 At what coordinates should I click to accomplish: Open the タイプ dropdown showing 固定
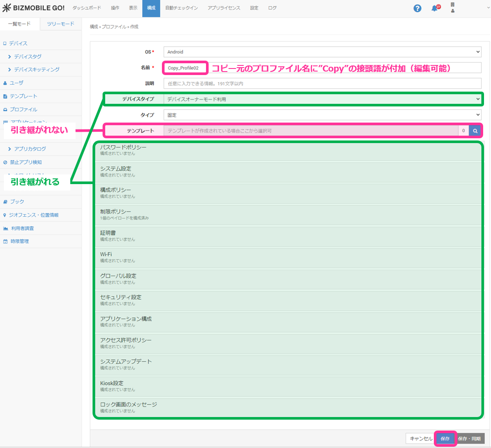pyautogui.click(x=322, y=115)
